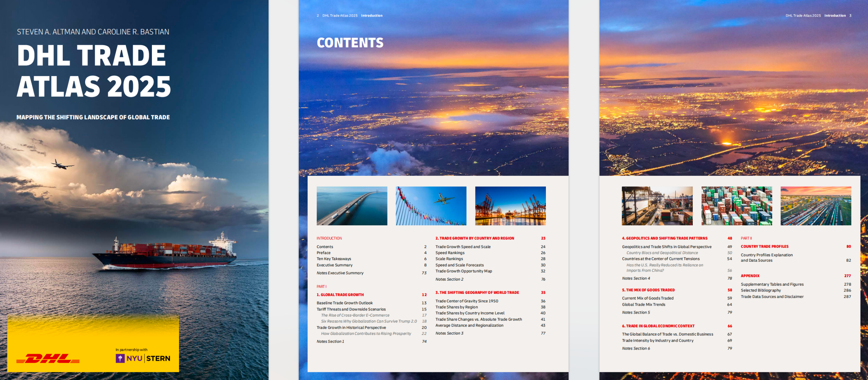Open Trade Data Sources and Disclaimer

click(796, 297)
